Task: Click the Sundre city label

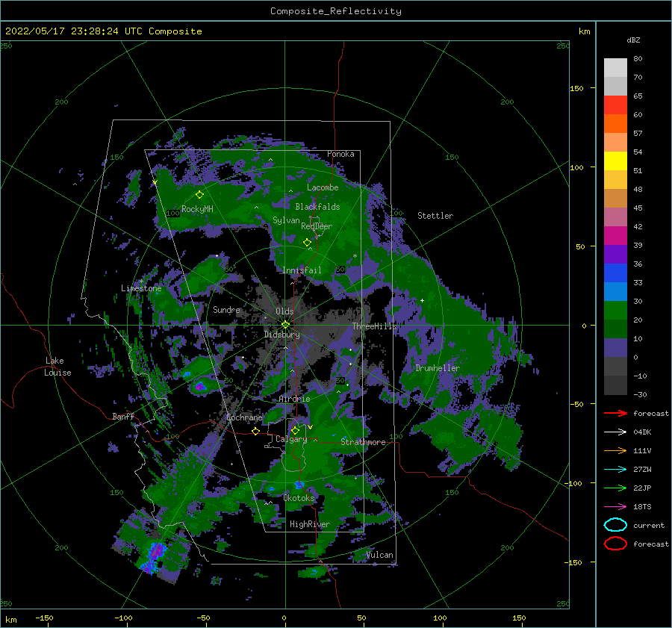Action: [x=226, y=309]
